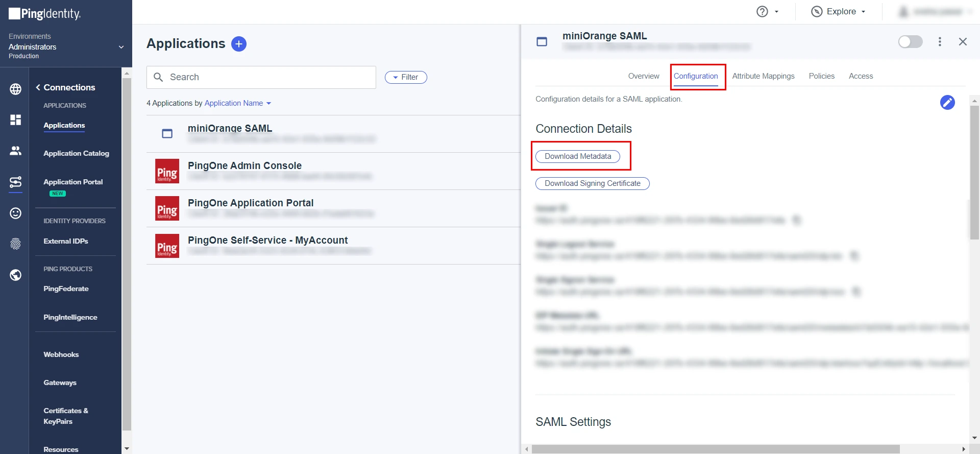Open the user account dropdown
Image resolution: width=980 pixels, height=454 pixels.
click(937, 12)
